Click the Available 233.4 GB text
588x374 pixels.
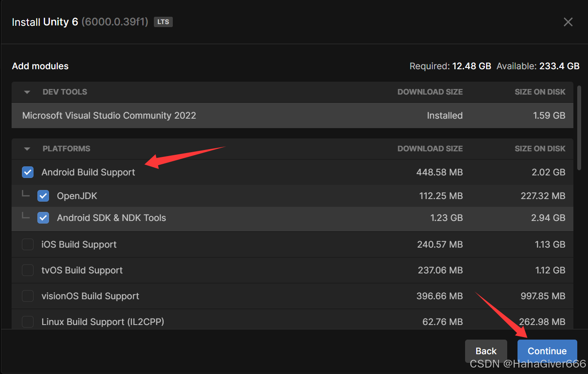click(x=538, y=66)
